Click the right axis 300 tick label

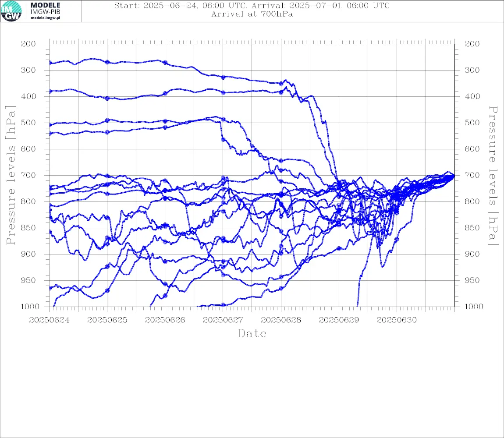point(472,70)
